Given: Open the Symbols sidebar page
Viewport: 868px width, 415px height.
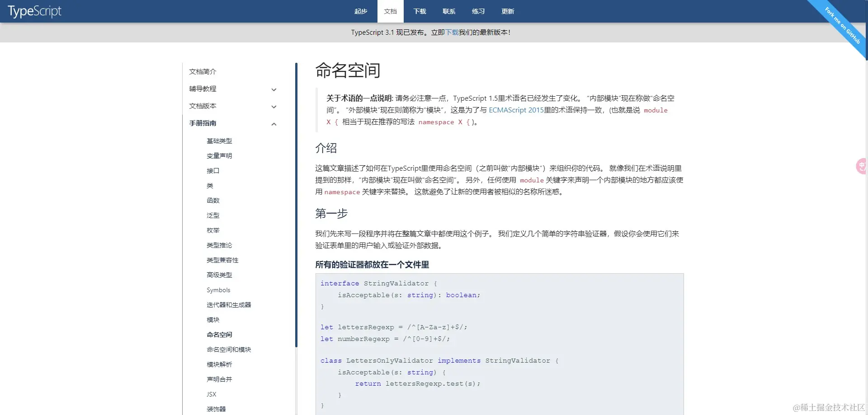Looking at the screenshot, I should coord(218,290).
